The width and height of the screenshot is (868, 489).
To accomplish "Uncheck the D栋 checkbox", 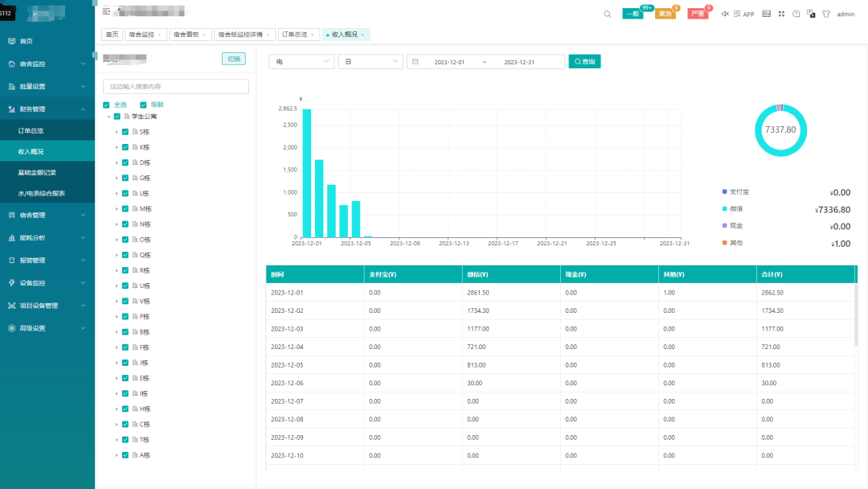I will click(125, 162).
